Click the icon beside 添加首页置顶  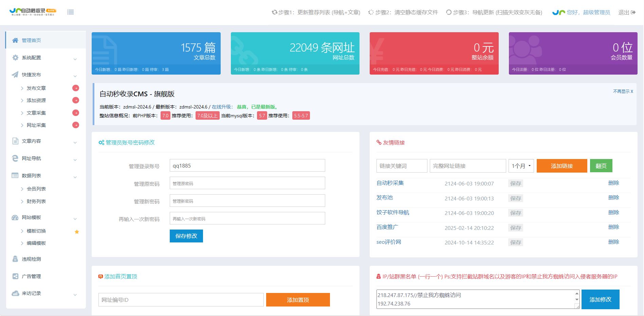[100, 277]
